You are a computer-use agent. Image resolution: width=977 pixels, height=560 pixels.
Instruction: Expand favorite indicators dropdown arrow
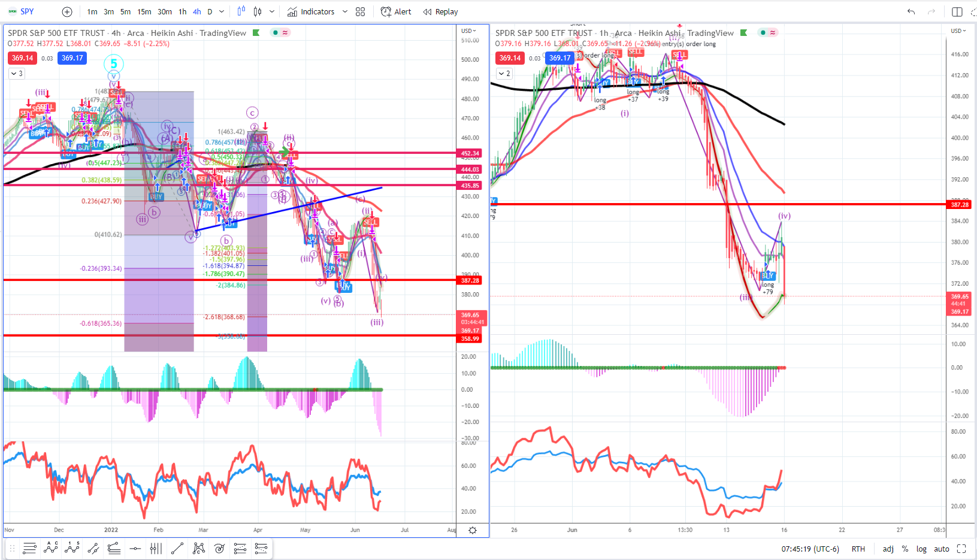344,12
